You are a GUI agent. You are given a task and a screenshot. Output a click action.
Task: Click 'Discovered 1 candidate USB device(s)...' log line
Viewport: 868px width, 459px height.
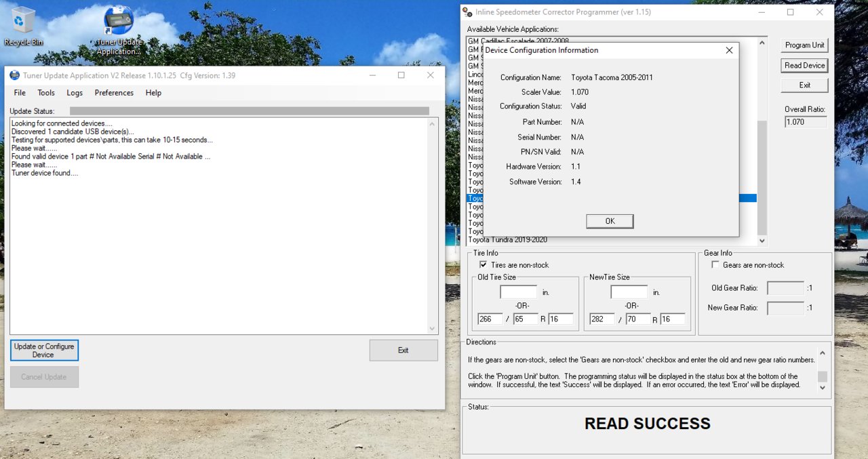(x=73, y=132)
